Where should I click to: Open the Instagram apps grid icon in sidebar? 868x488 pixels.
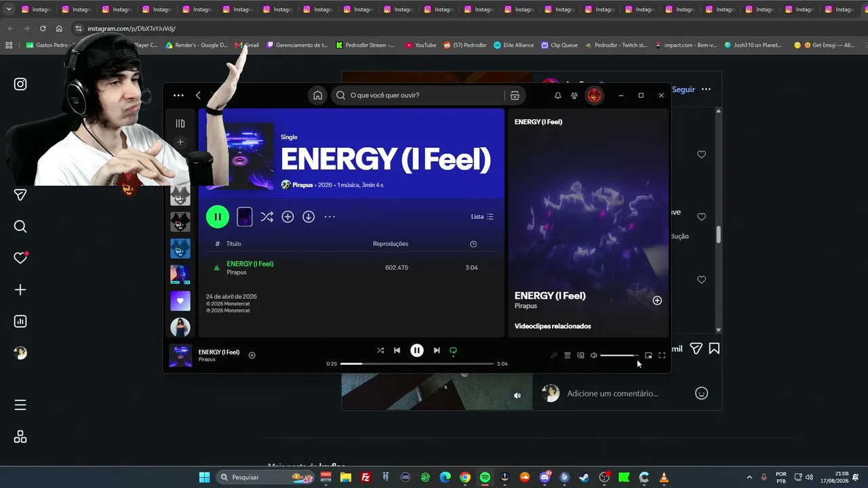tap(20, 437)
